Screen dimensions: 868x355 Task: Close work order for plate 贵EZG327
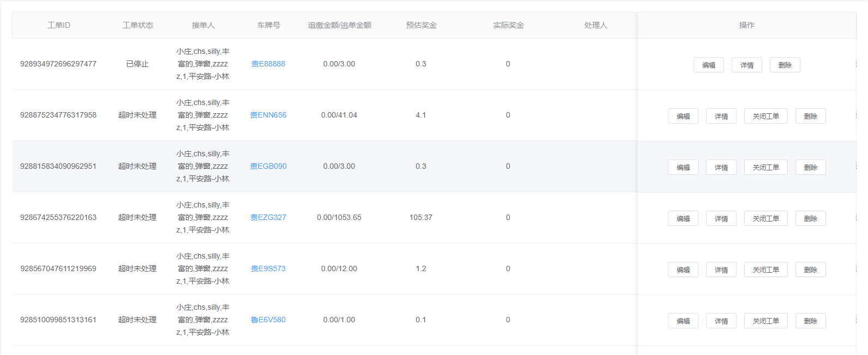(x=765, y=218)
